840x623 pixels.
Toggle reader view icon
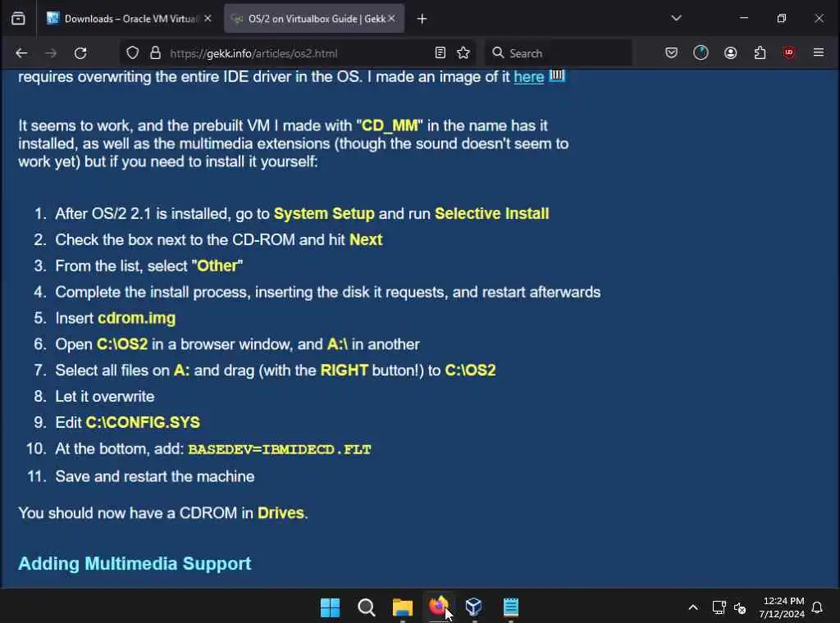441,53
